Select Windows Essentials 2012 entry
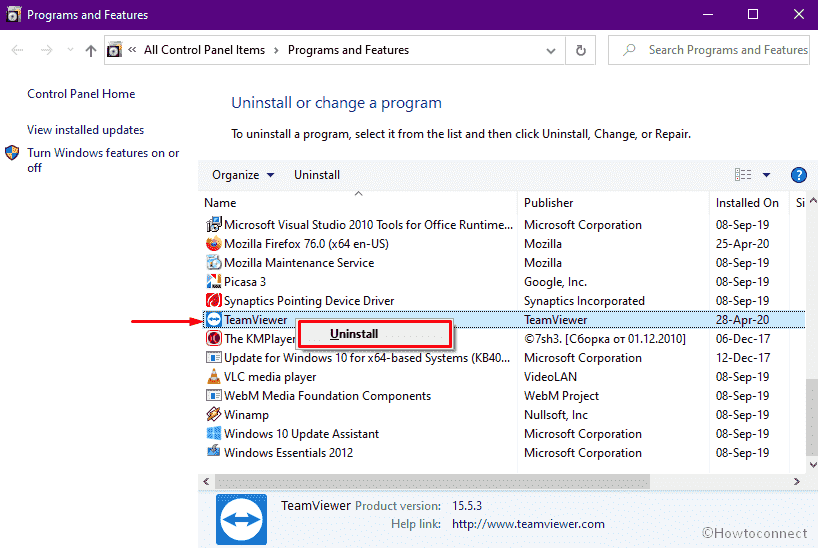The height and width of the screenshot is (548, 818). [503, 452]
